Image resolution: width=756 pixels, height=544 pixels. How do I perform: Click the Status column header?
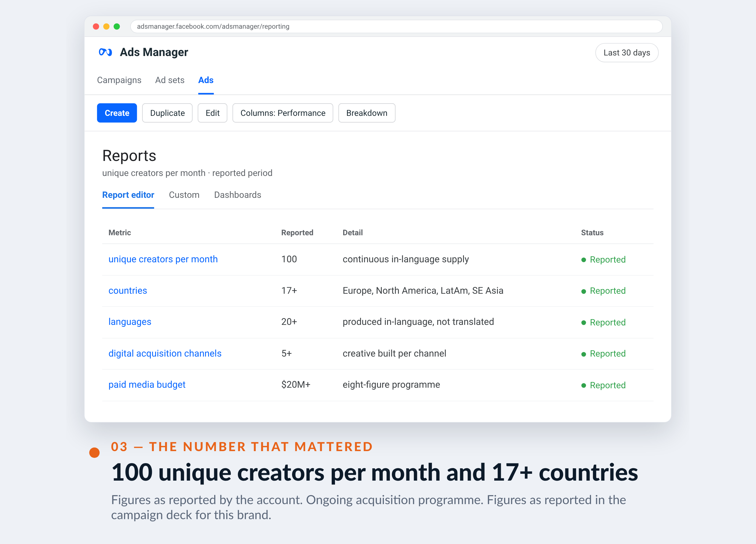click(x=592, y=233)
